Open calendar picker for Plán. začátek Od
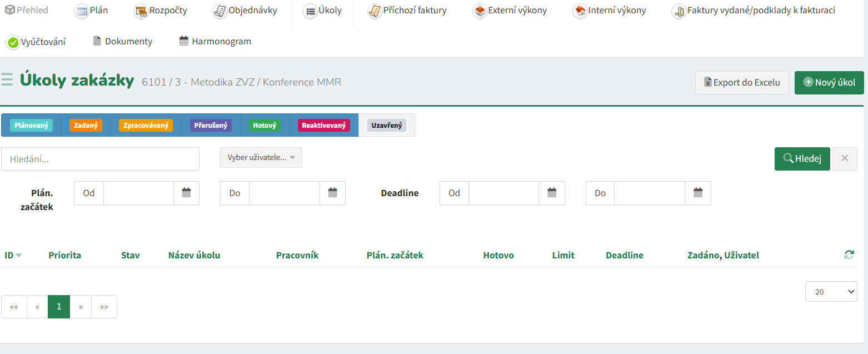 [186, 193]
